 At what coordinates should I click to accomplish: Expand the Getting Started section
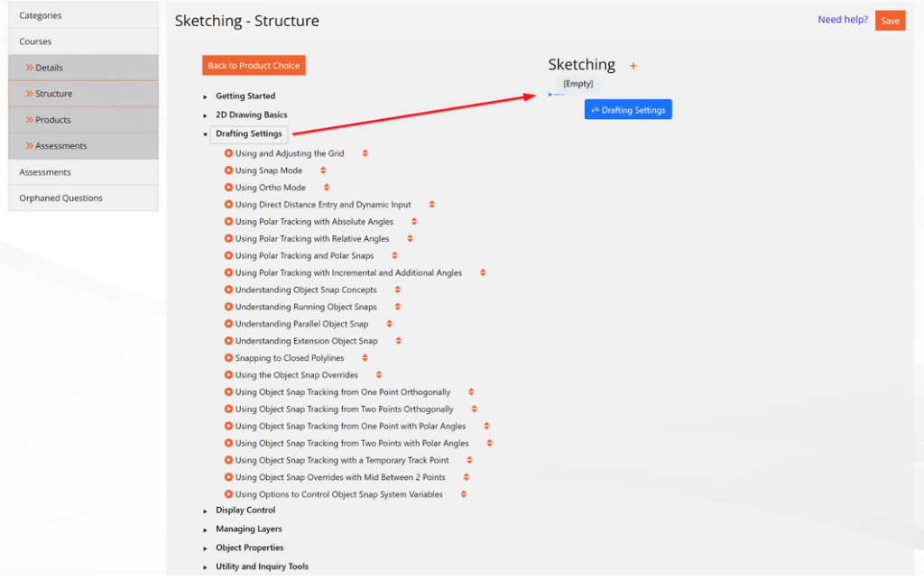coord(206,97)
